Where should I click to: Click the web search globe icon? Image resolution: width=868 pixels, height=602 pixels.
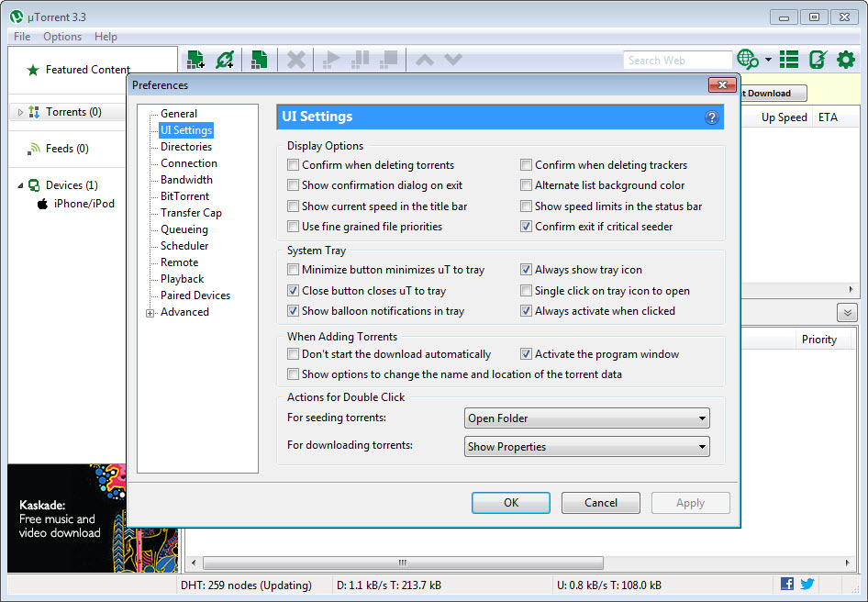pyautogui.click(x=748, y=60)
